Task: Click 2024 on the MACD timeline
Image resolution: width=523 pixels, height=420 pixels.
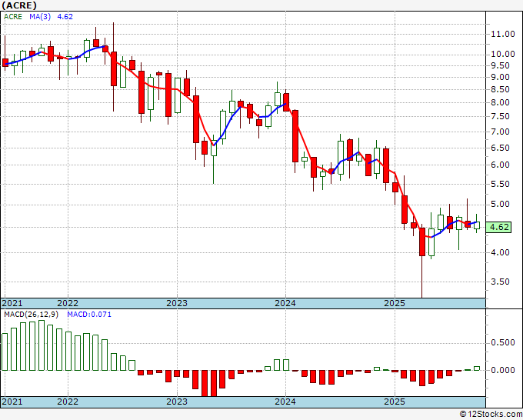Action: (285, 402)
